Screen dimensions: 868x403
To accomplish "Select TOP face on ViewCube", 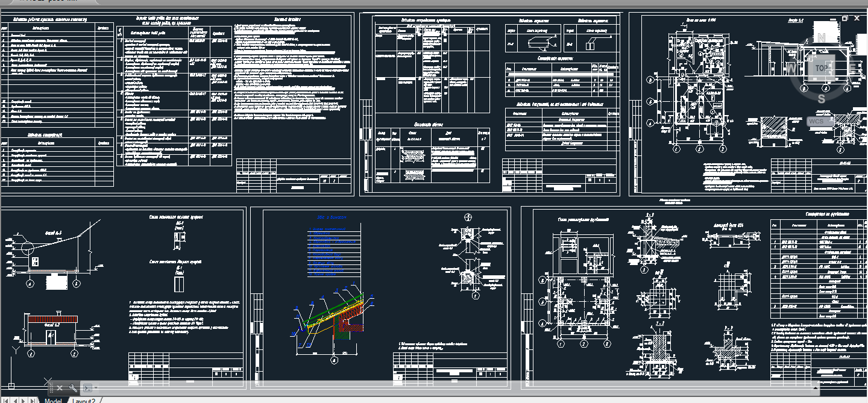I will coord(821,68).
